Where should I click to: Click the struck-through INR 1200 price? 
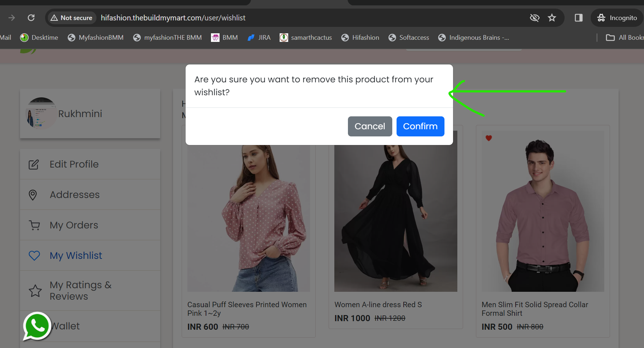[390, 318]
